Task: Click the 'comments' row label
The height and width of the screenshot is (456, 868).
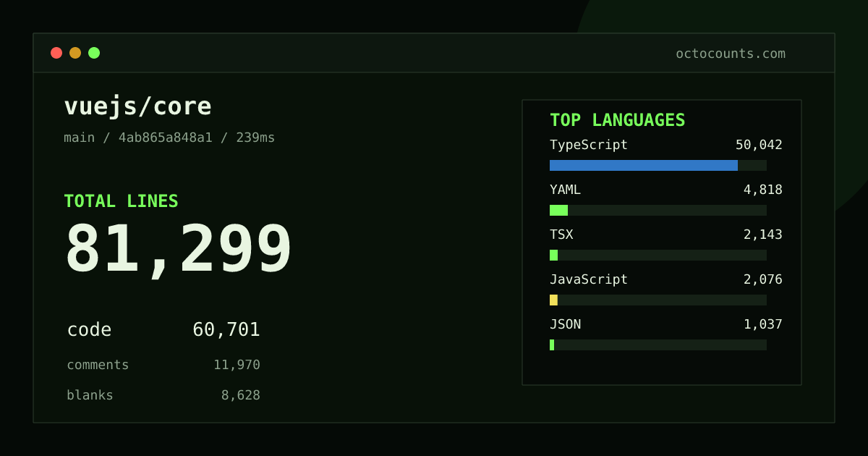Action: coord(98,365)
